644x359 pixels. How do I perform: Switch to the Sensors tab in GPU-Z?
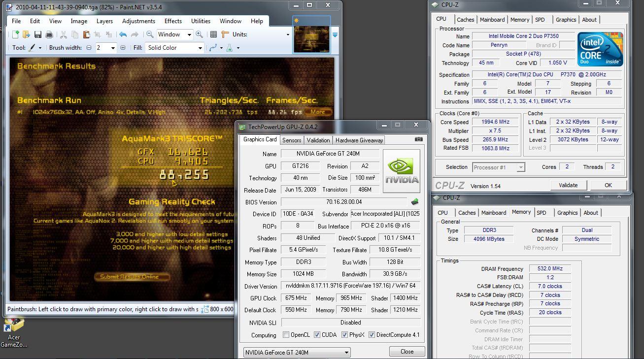[292, 140]
